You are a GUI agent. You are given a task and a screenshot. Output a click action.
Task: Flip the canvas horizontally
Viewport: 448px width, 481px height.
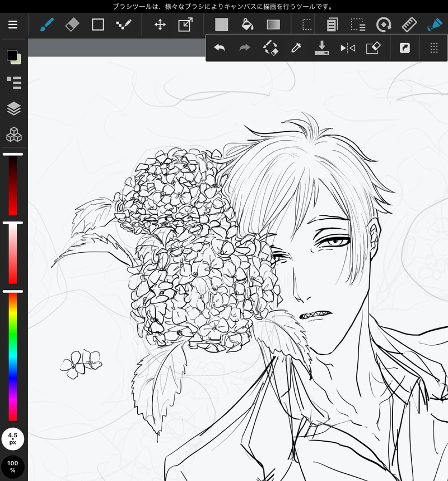[348, 48]
